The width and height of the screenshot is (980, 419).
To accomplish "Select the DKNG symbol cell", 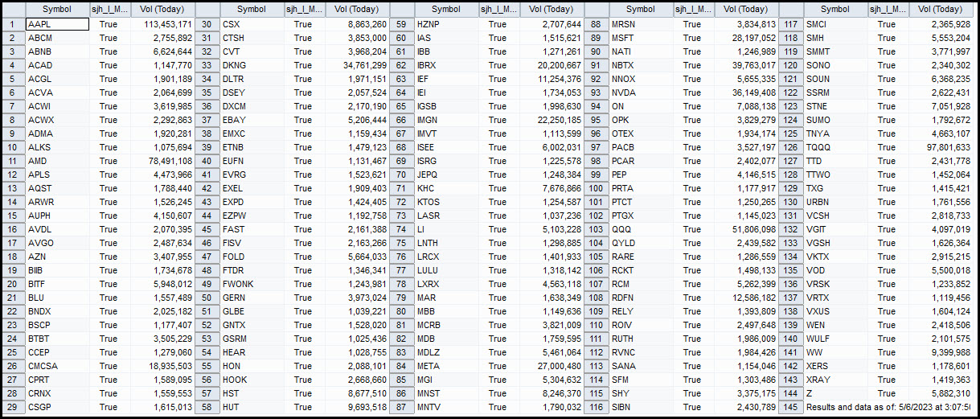I will tap(252, 65).
